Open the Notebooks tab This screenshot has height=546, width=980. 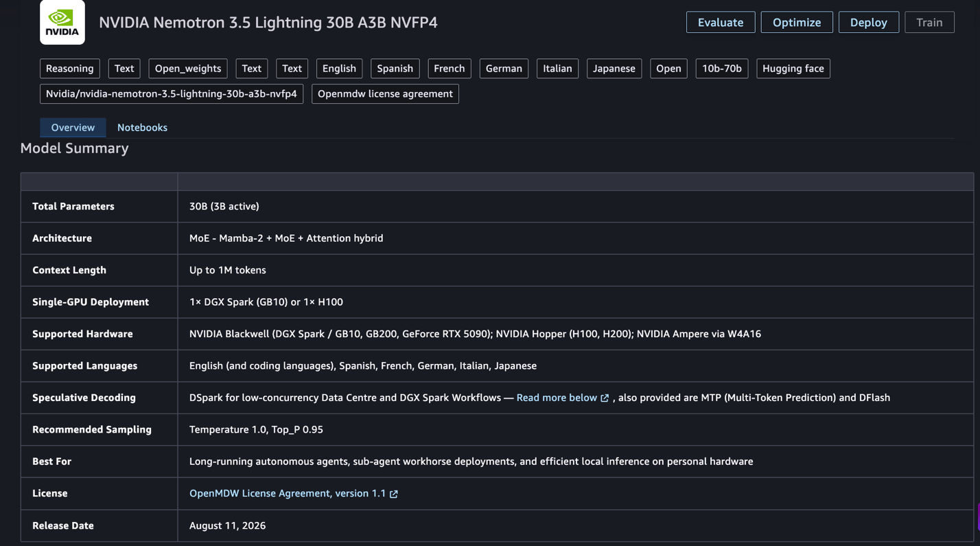pyautogui.click(x=142, y=127)
